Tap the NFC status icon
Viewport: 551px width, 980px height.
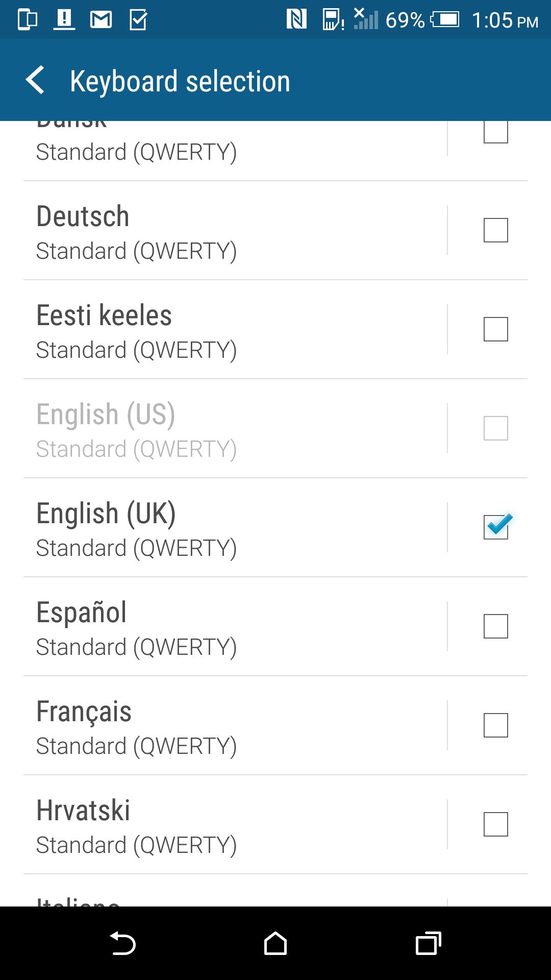pos(296,20)
